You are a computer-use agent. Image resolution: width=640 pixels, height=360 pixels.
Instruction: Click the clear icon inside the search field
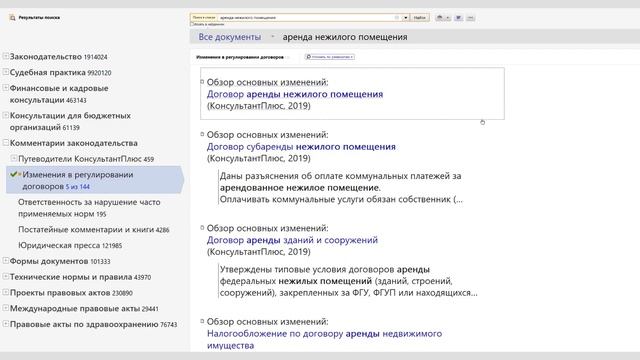[397, 18]
